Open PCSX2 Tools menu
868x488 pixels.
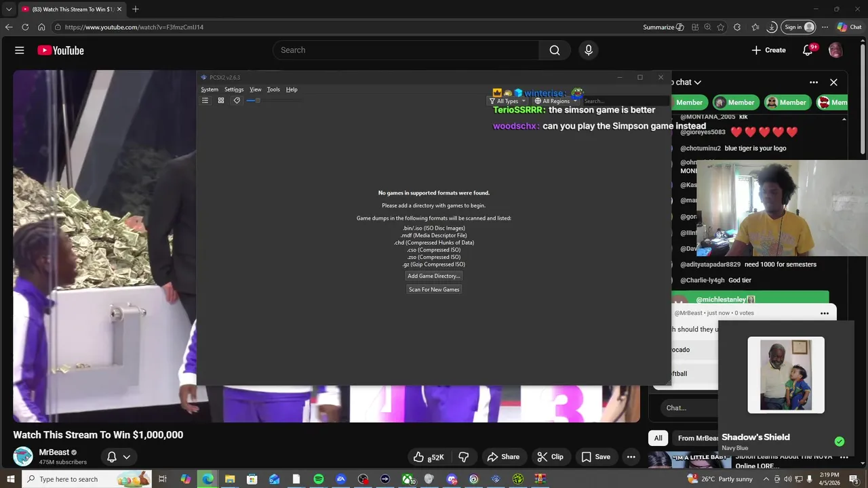(273, 89)
